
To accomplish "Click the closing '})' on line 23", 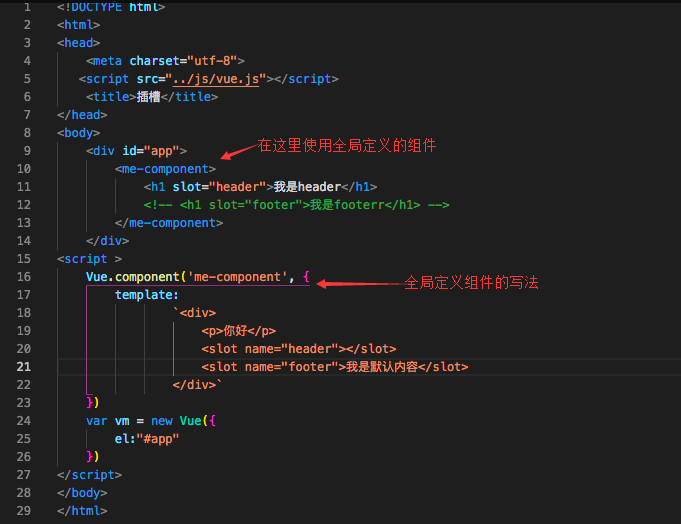I will pyautogui.click(x=93, y=402).
